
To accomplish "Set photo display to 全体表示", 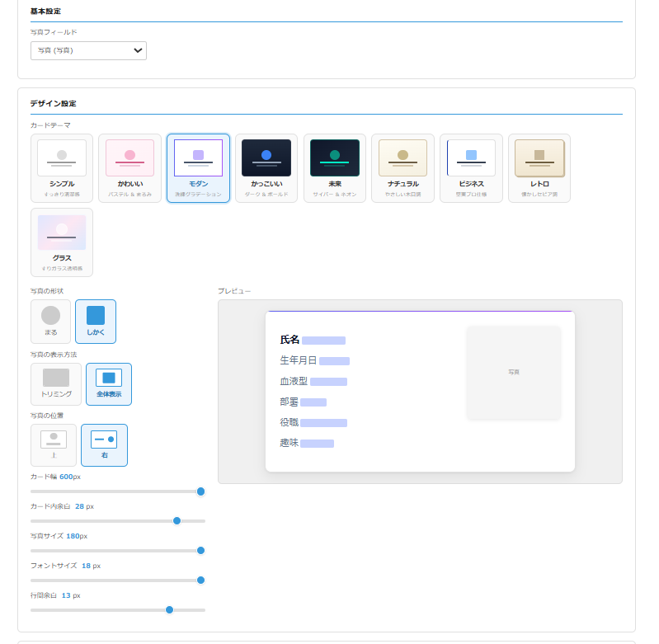I will click(109, 384).
